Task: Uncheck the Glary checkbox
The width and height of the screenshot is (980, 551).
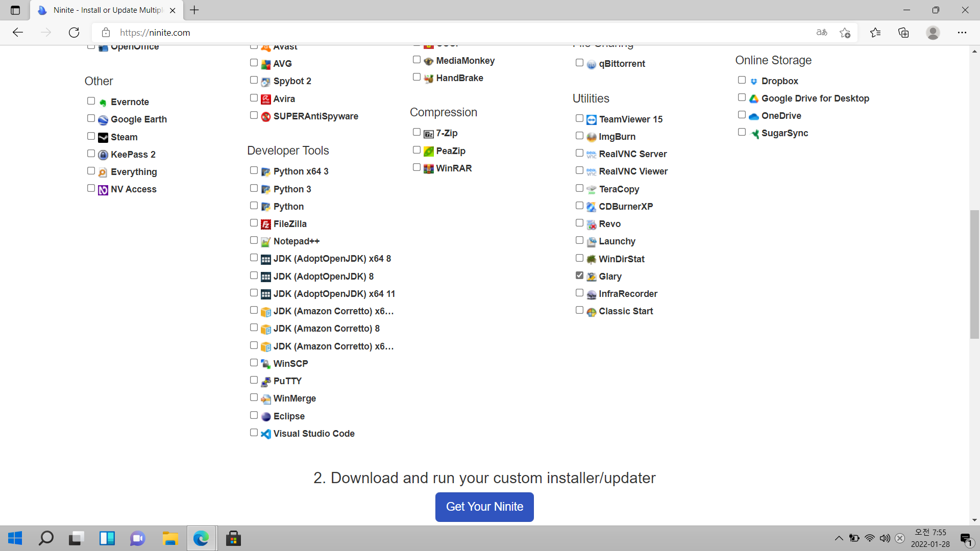Action: pos(579,275)
